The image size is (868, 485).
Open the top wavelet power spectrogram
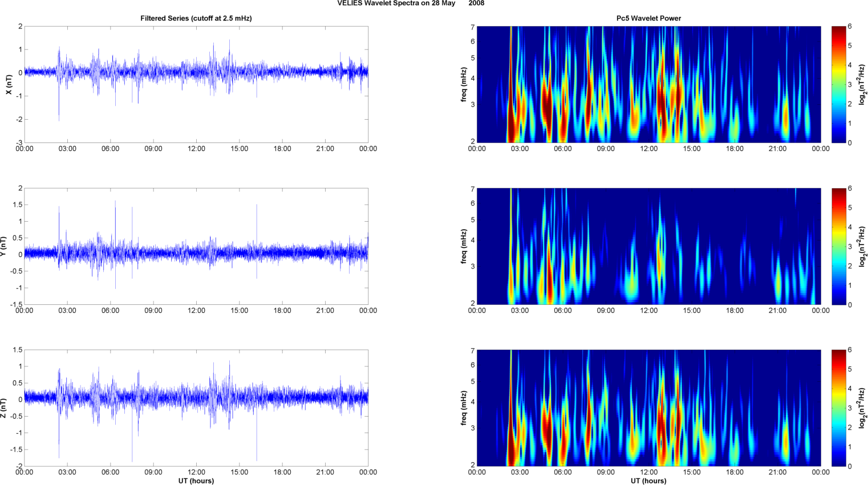coord(648,84)
